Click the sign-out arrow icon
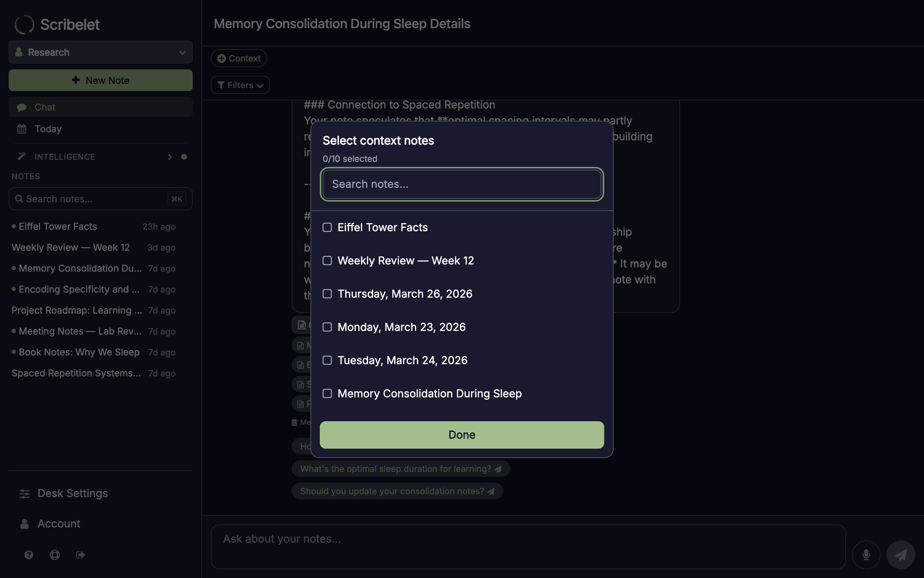This screenshot has width=924, height=578. click(80, 555)
